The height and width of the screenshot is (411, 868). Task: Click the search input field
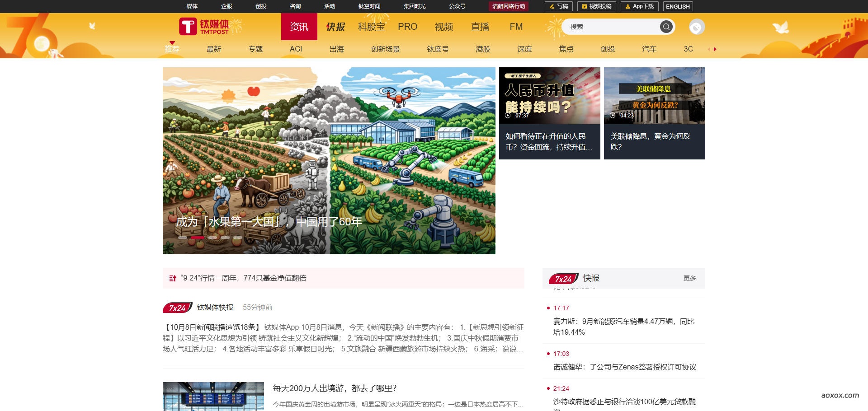610,27
